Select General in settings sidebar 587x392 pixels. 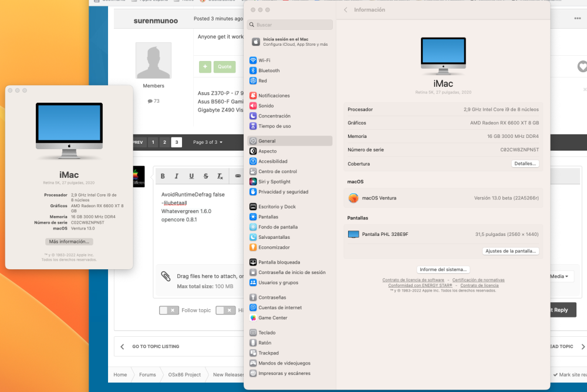coord(290,141)
